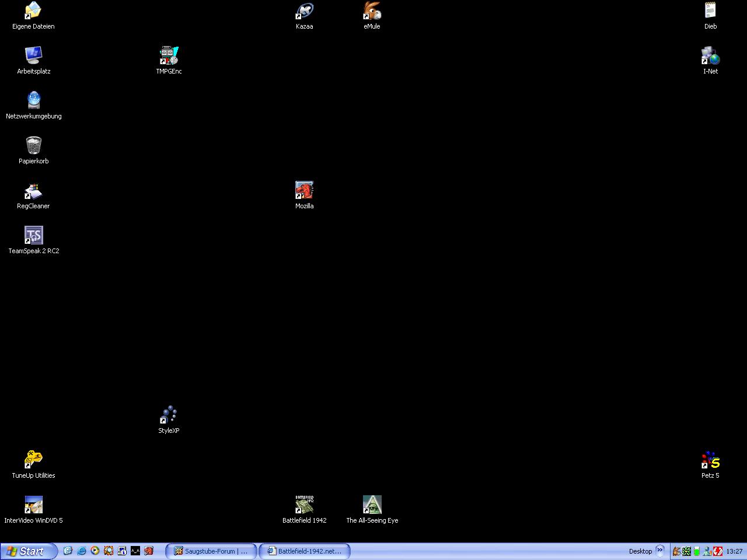Click the MSN Messenger tray icon
The width and height of the screenshot is (747, 560).
[x=707, y=551]
